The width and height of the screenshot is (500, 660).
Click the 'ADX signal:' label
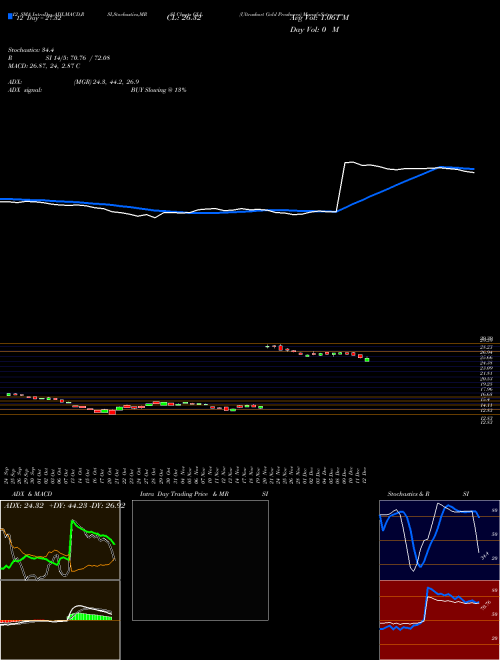click(x=25, y=90)
